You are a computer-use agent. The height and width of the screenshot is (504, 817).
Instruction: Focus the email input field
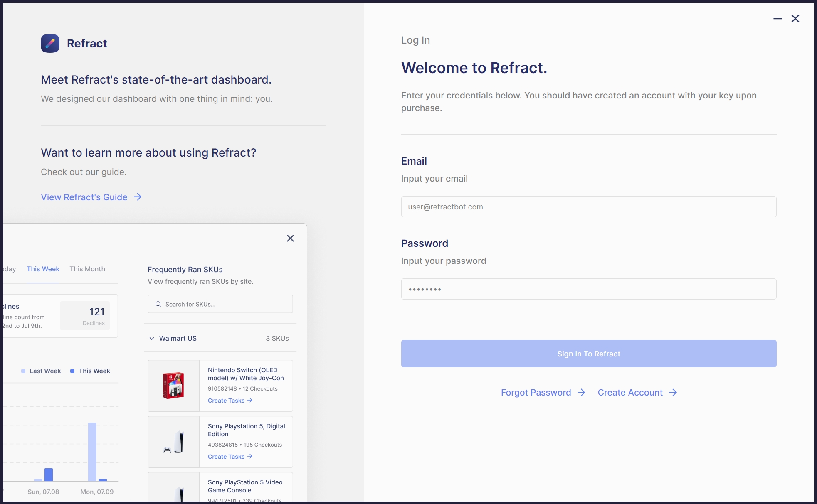[588, 207]
